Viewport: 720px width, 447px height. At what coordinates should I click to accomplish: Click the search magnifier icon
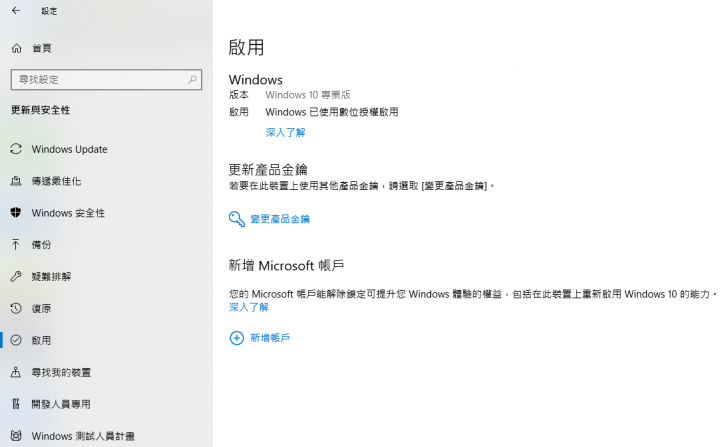pyautogui.click(x=192, y=79)
